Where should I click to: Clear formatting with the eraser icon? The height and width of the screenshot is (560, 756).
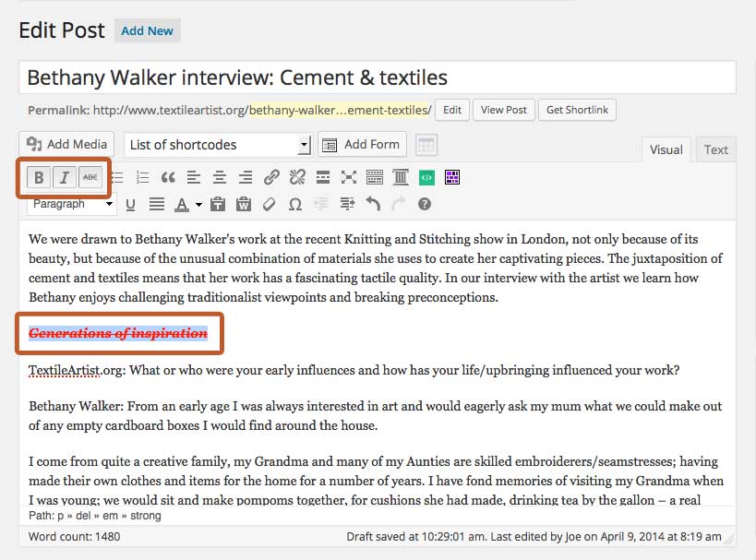coord(269,204)
